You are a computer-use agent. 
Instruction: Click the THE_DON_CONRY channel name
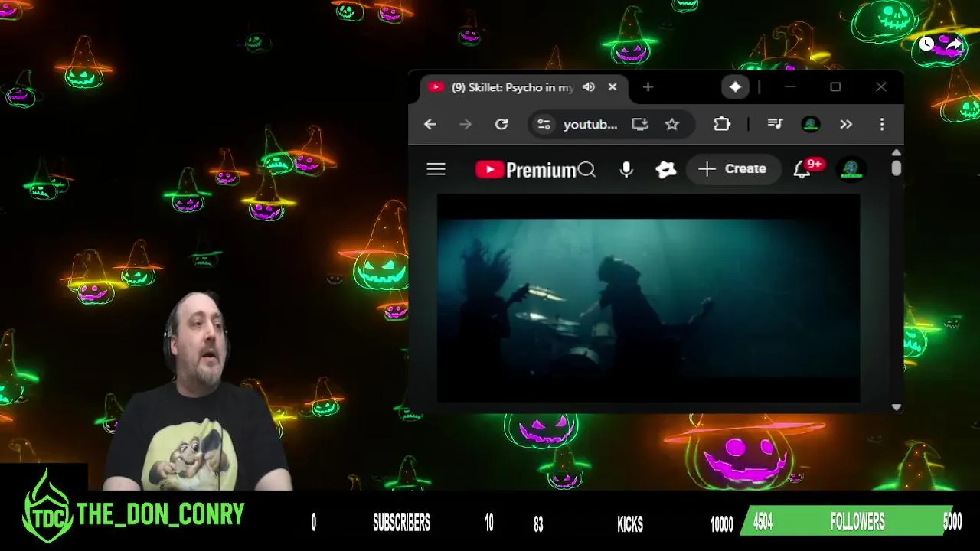tap(160, 514)
